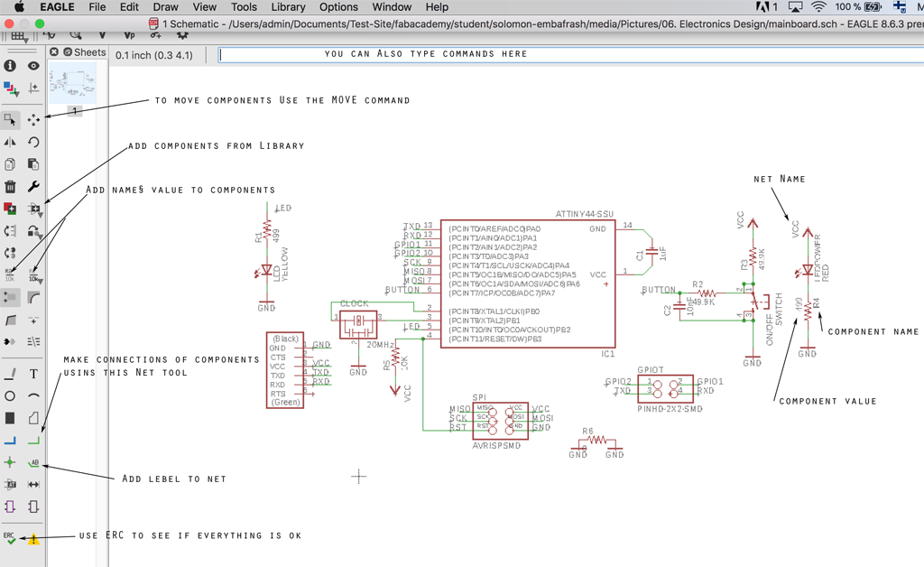Open the Draw menu
Viewport: 924px width, 567px height.
click(x=166, y=7)
